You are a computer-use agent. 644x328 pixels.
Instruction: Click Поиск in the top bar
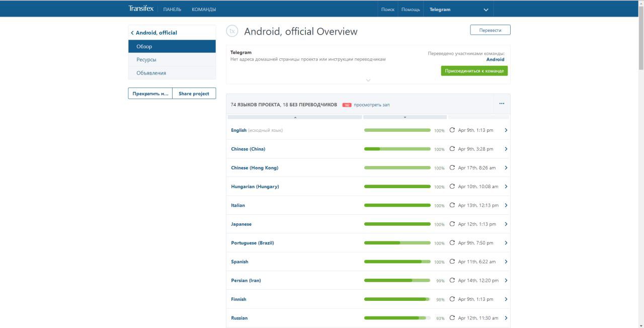(388, 10)
